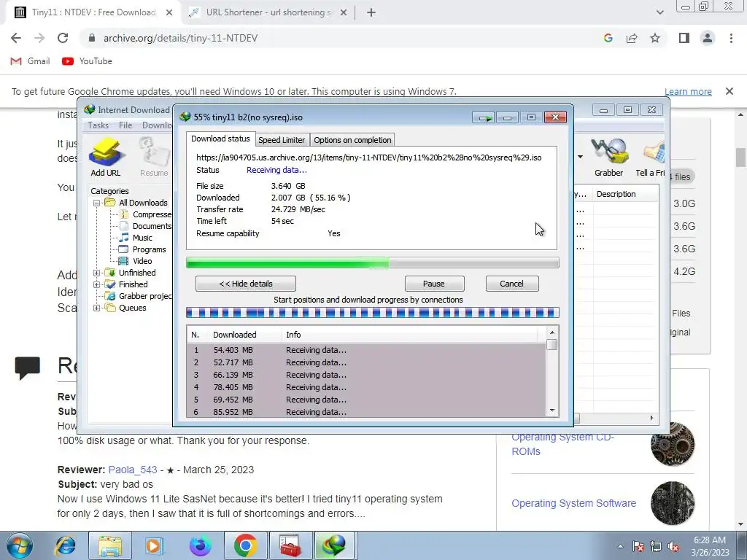Pause the tiny11 download
This screenshot has width=747, height=560.
434,284
